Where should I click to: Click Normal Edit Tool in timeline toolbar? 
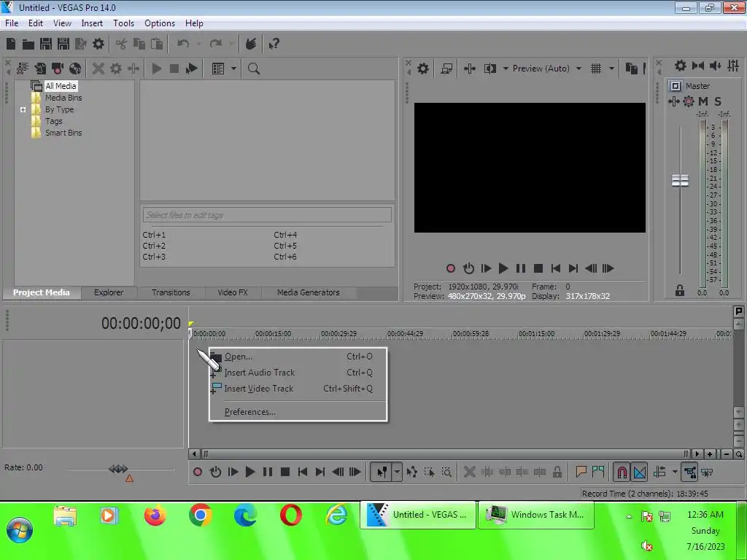[x=382, y=472]
